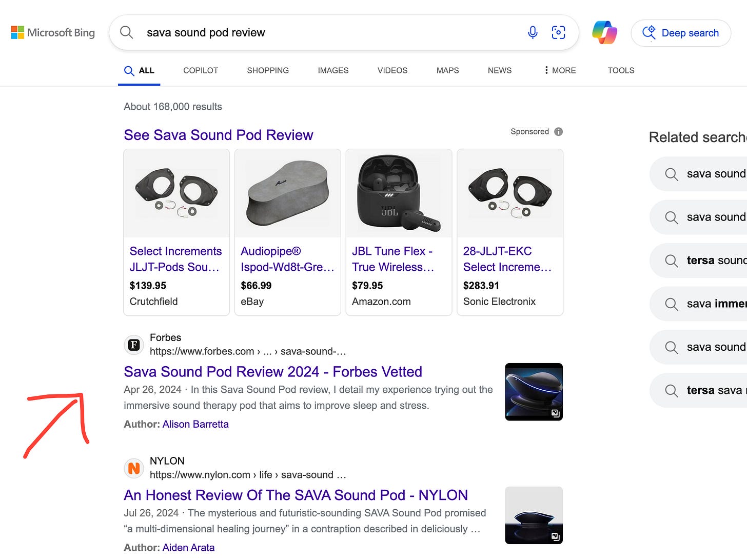Screen dimensions: 747x560
Task: Click the NYLON favicon icon
Action: click(x=134, y=468)
